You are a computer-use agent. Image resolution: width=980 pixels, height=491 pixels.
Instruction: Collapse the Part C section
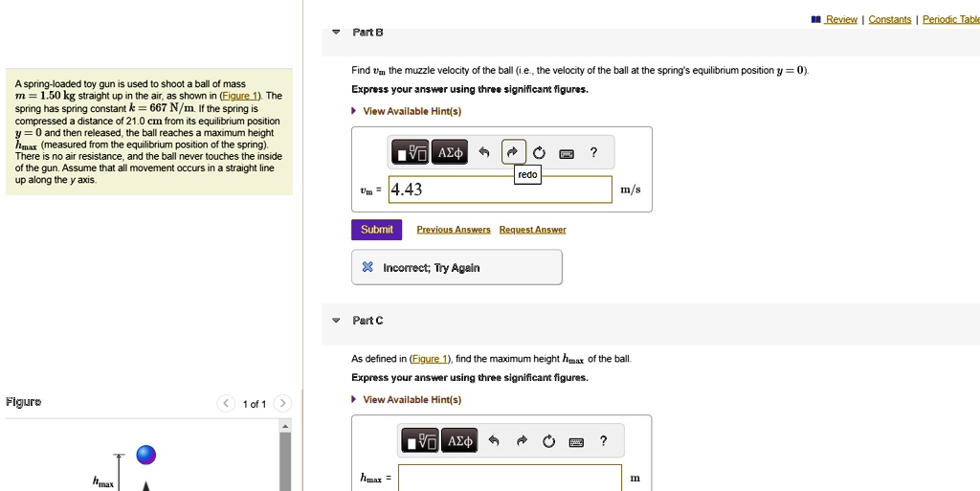pos(336,321)
